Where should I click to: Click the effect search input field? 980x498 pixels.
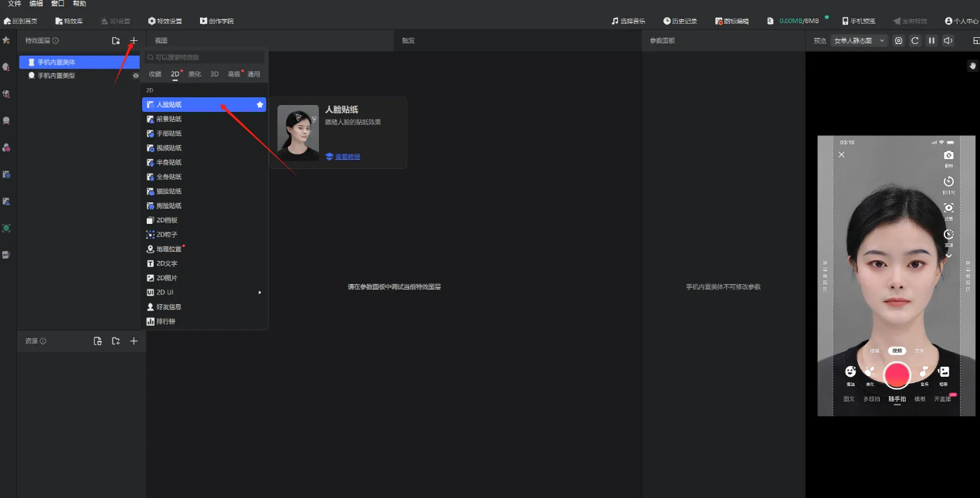[x=205, y=57]
